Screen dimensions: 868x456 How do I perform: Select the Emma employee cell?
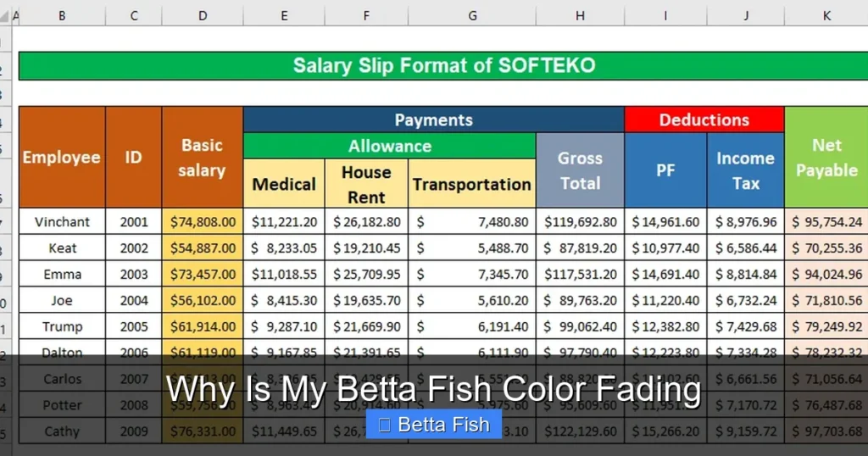tap(62, 274)
